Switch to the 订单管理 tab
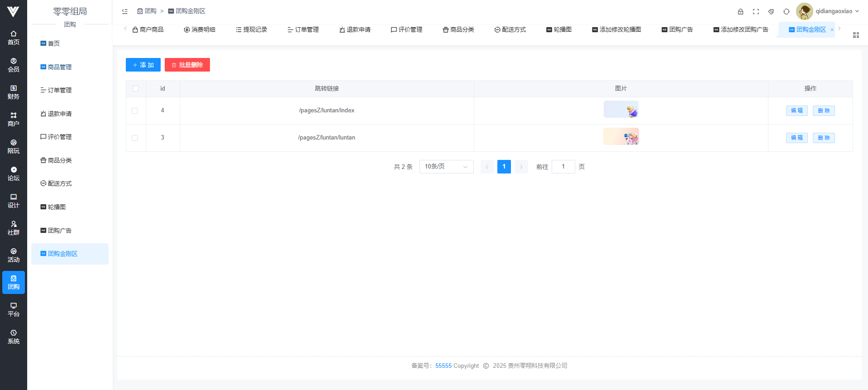This screenshot has height=390, width=868. pyautogui.click(x=303, y=29)
